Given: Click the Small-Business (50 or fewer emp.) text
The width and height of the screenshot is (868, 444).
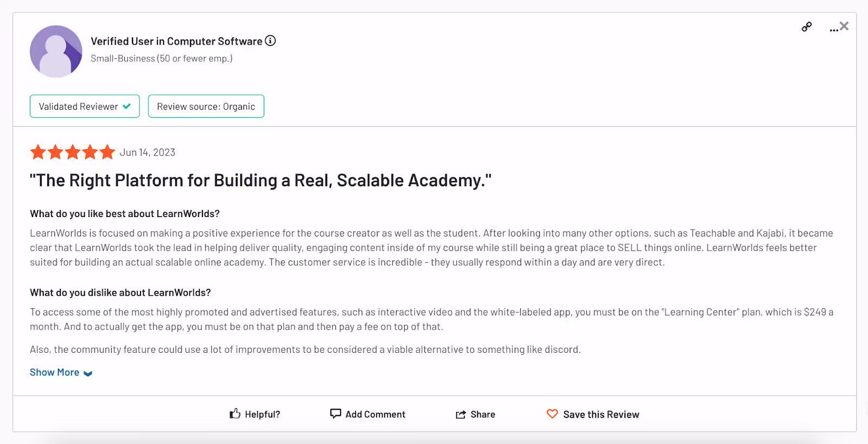Looking at the screenshot, I should click(x=162, y=59).
